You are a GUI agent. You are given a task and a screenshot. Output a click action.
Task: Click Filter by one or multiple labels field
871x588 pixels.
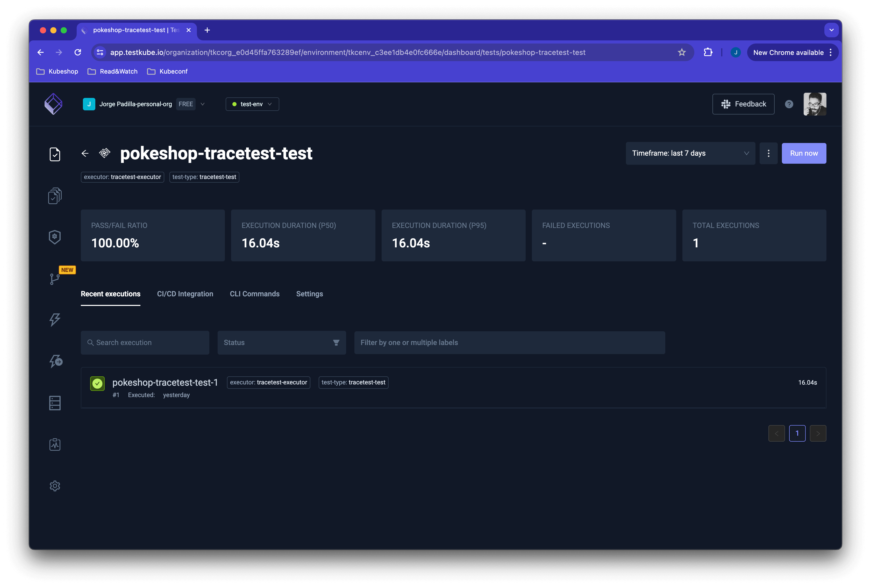point(510,342)
